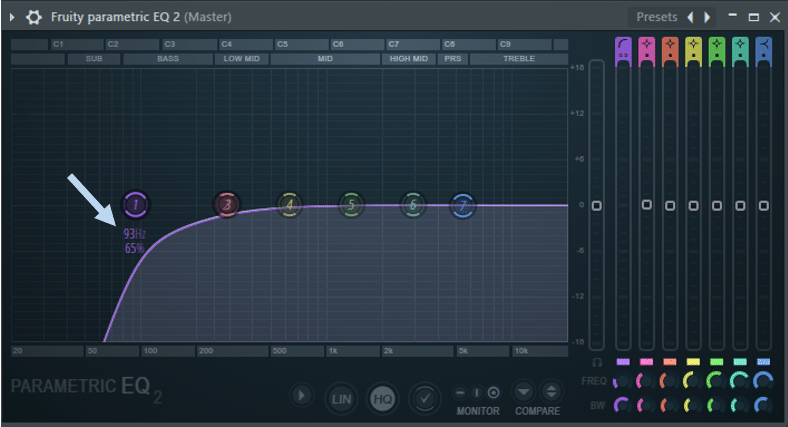Select blue band token 7 on graph
Screen dimensions: 788x427
pyautogui.click(x=463, y=205)
